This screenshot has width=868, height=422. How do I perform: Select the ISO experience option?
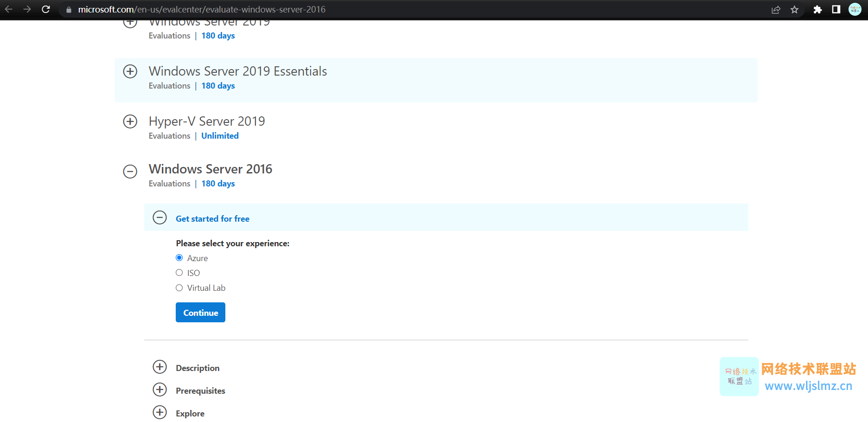pyautogui.click(x=179, y=273)
